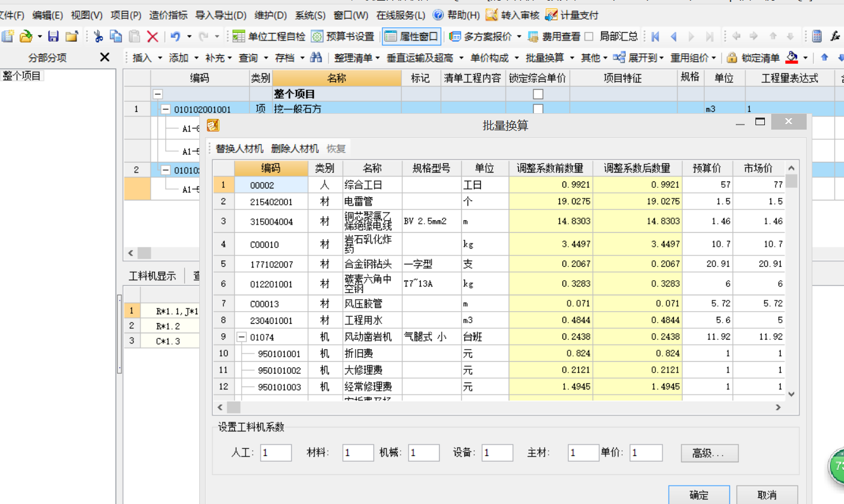Select the R*1.2 row
The width and height of the screenshot is (844, 504).
(x=162, y=326)
